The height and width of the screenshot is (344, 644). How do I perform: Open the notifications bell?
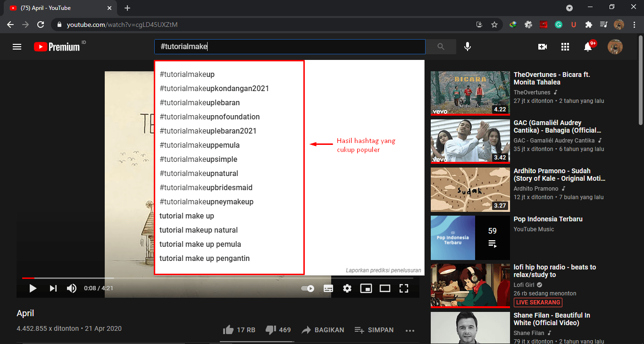pos(588,47)
